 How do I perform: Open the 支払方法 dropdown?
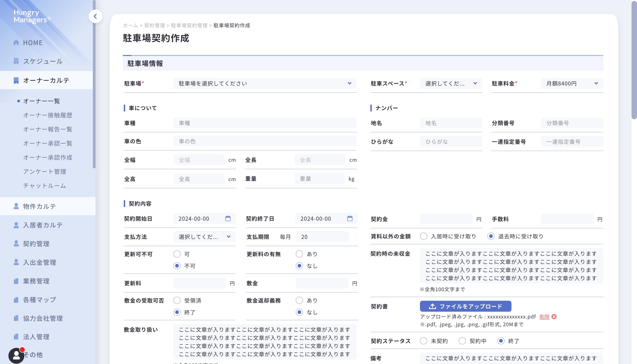tap(204, 237)
